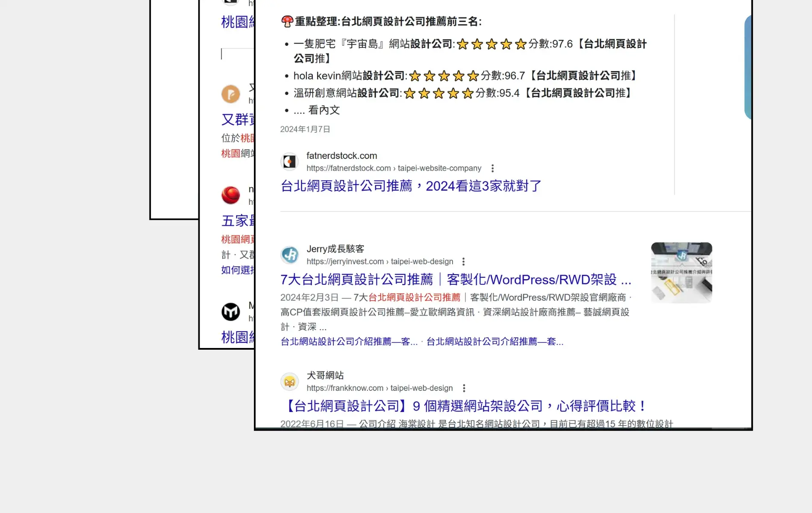Open 台北網頁設計公司推薦，2024看這3家就對了 result
The width and height of the screenshot is (812, 513).
coord(411,186)
